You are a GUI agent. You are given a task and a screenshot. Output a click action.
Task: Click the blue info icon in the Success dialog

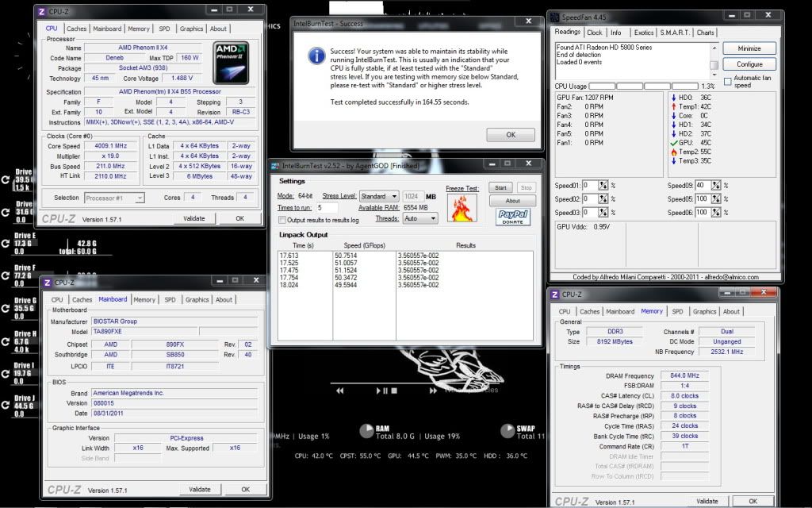[316, 56]
